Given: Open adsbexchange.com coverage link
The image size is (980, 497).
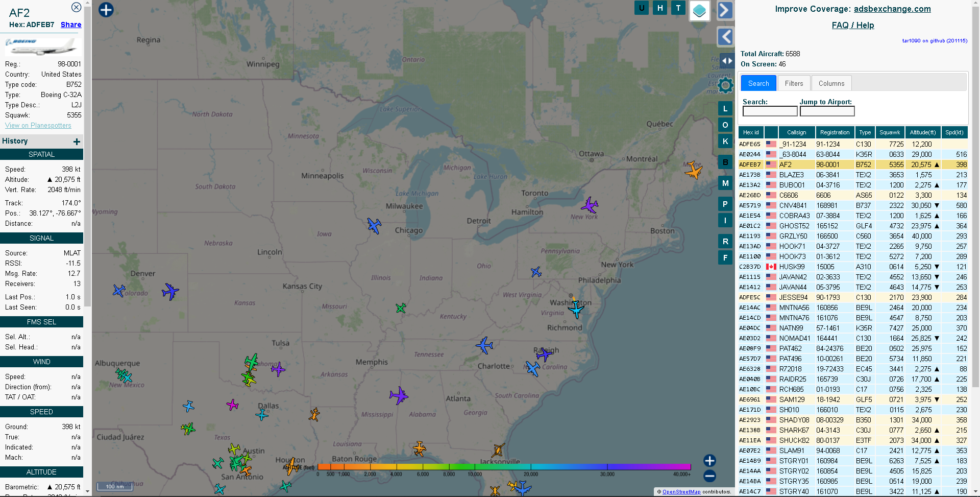Looking at the screenshot, I should 892,9.
